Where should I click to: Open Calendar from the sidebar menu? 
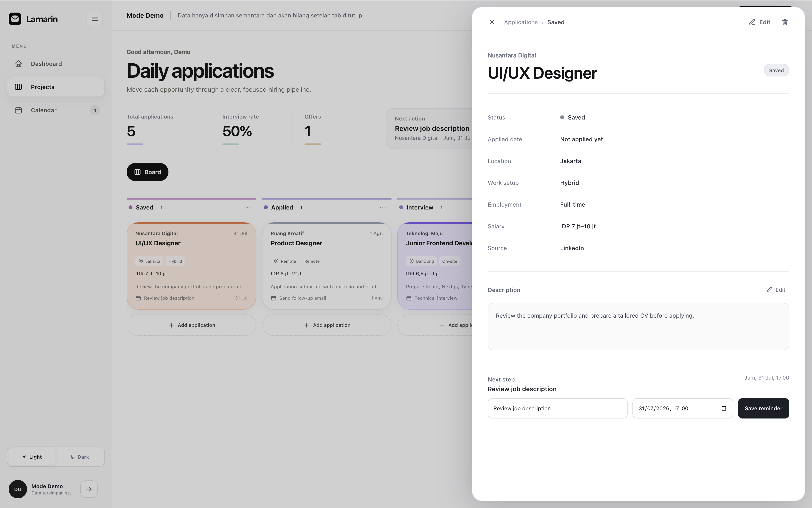tap(56, 110)
